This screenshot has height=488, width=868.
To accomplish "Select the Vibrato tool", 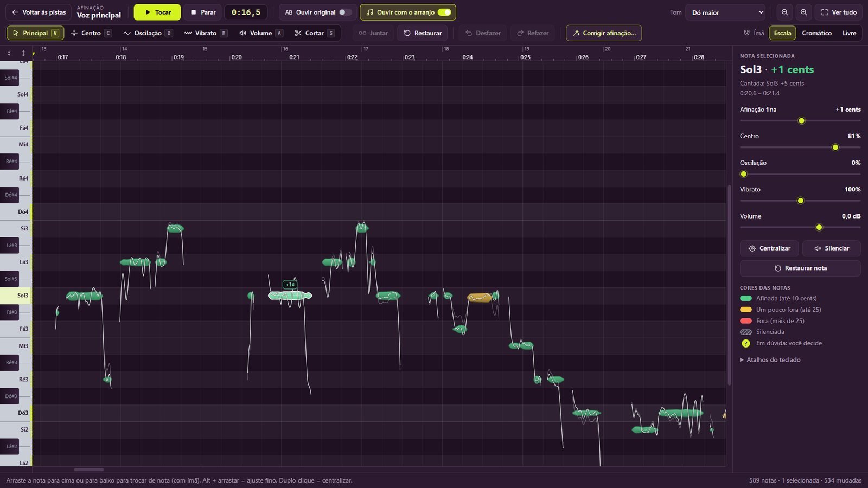I will click(x=206, y=33).
